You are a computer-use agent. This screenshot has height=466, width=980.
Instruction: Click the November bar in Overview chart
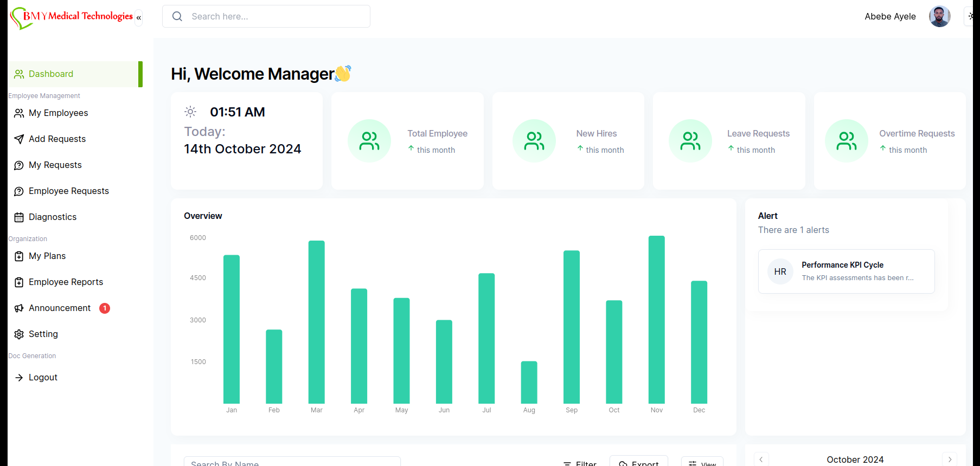tap(656, 320)
